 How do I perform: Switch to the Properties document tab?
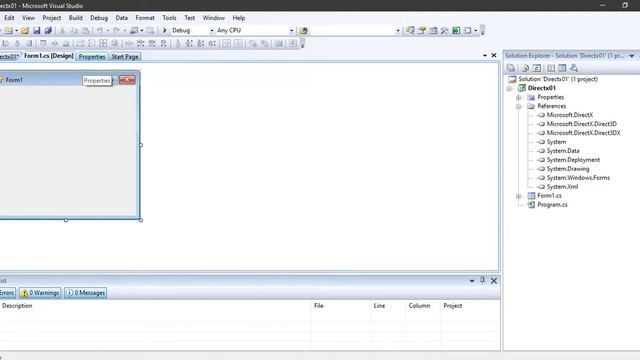pos(92,57)
